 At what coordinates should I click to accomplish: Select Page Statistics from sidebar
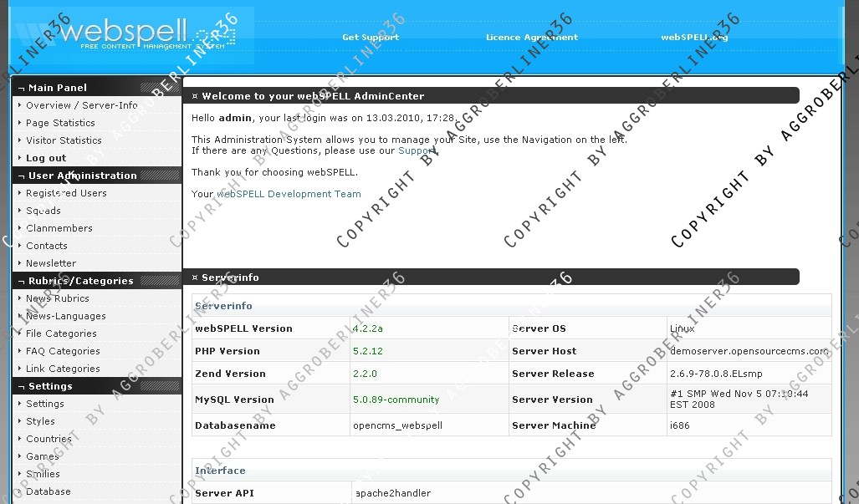point(60,123)
